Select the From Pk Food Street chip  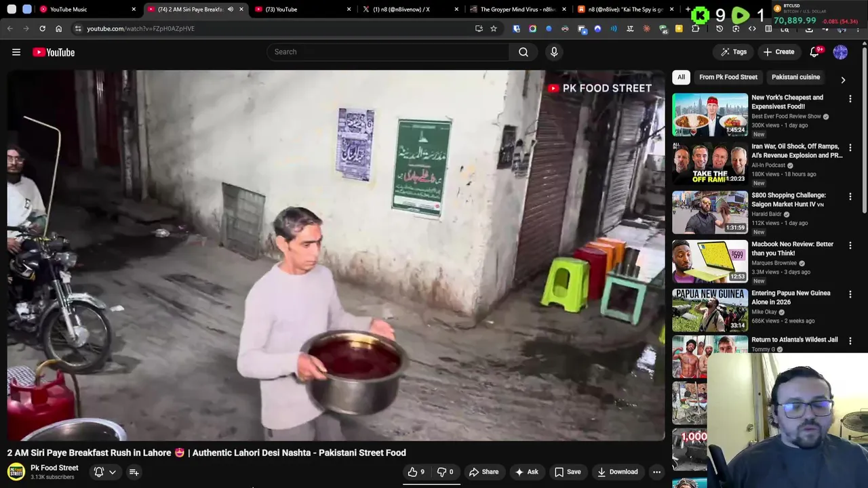click(728, 77)
